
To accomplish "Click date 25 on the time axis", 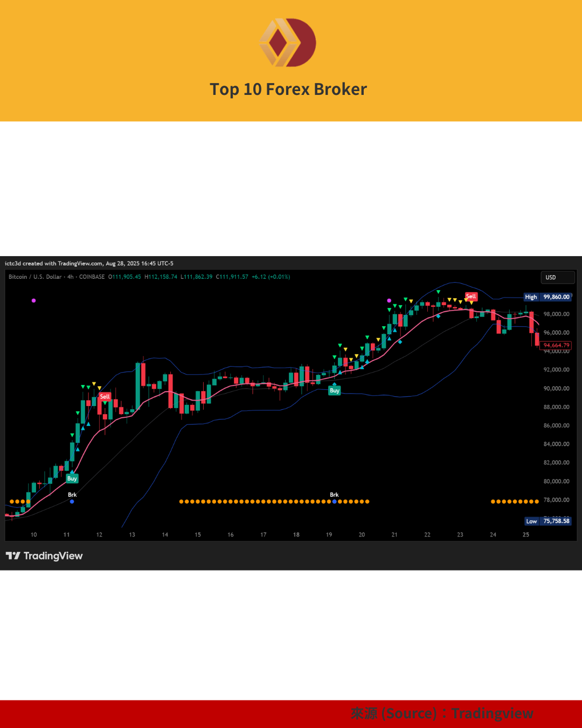I will (x=526, y=534).
